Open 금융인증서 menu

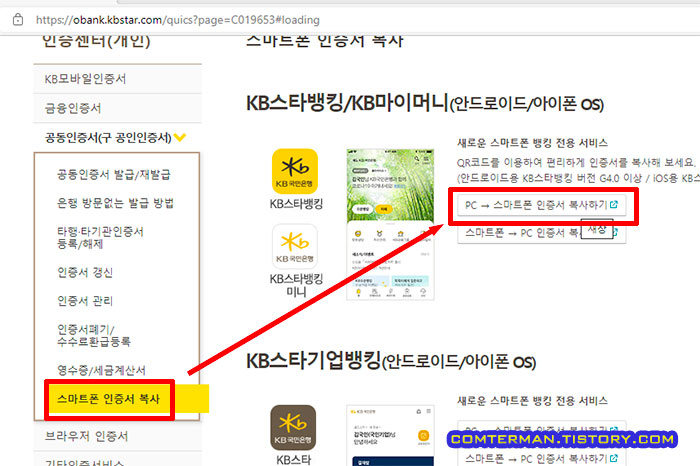[x=117, y=108]
